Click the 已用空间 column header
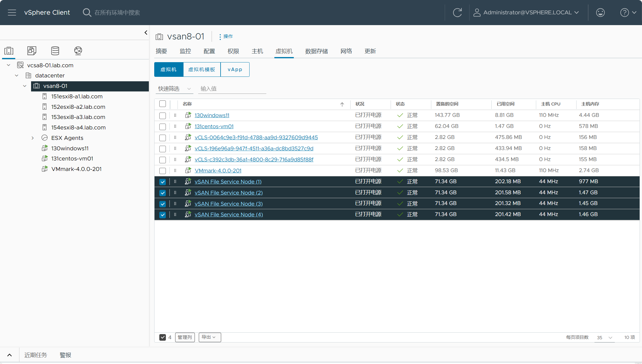642x364 pixels. click(505, 104)
